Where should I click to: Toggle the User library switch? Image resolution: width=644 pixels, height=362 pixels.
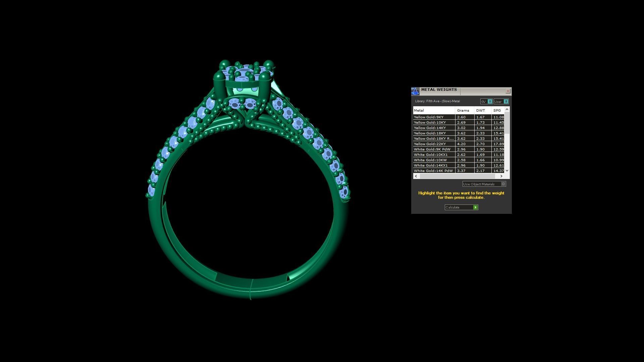(x=501, y=102)
